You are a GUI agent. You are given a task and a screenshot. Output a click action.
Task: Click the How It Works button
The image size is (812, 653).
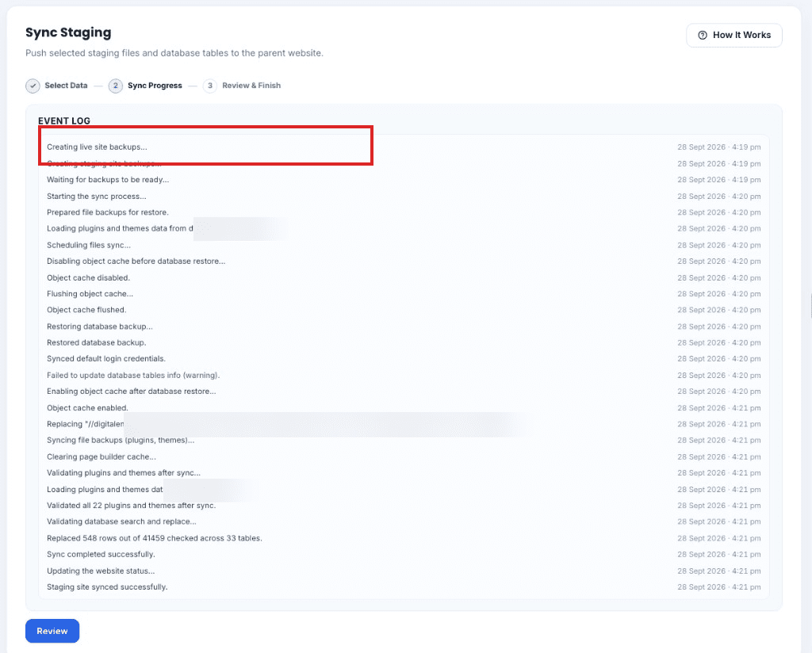coord(733,35)
